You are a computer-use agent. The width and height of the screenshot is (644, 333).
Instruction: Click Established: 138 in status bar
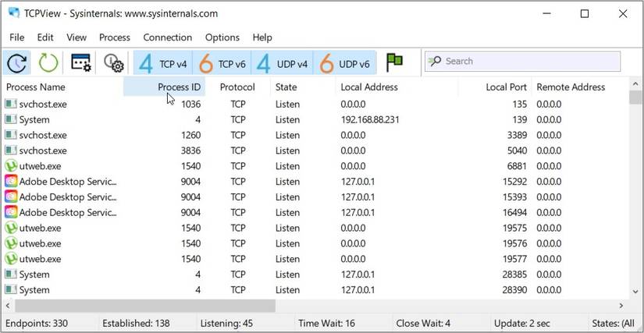136,323
